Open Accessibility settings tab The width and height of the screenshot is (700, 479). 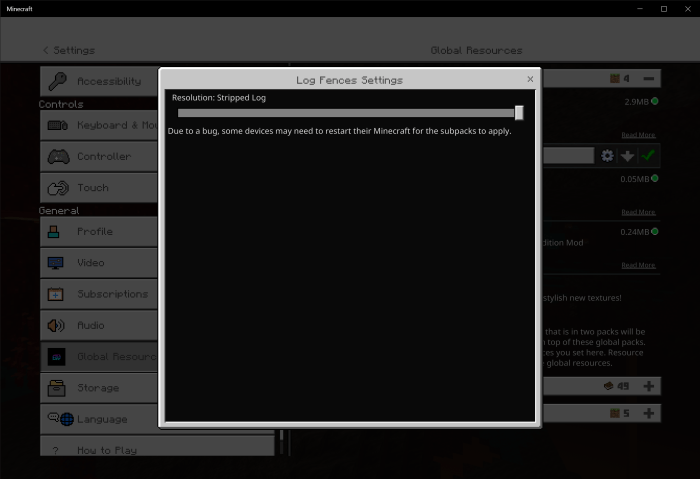(x=99, y=81)
